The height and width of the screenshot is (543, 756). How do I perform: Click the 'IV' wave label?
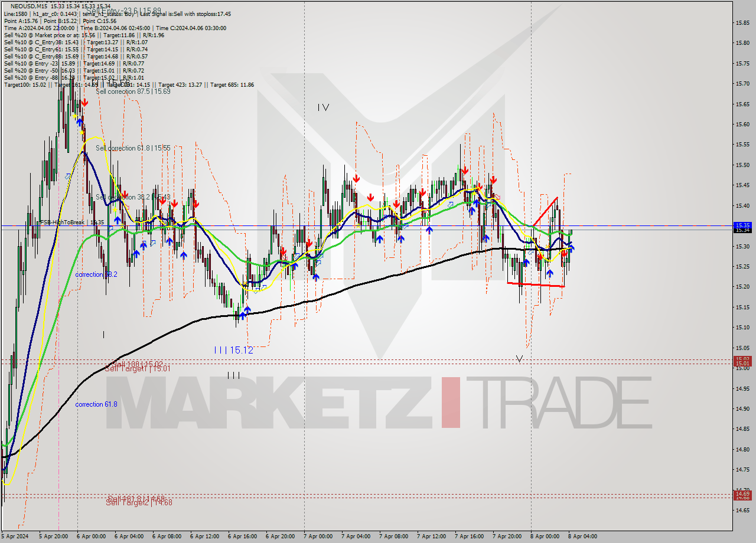point(323,107)
